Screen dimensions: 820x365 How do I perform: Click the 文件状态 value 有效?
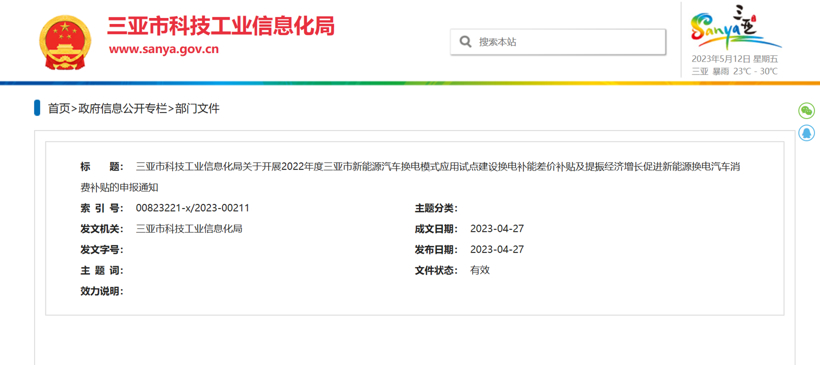(x=480, y=270)
